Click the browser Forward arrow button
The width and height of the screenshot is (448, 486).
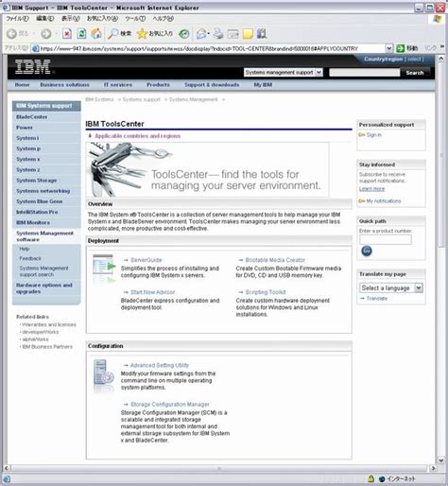point(46,33)
